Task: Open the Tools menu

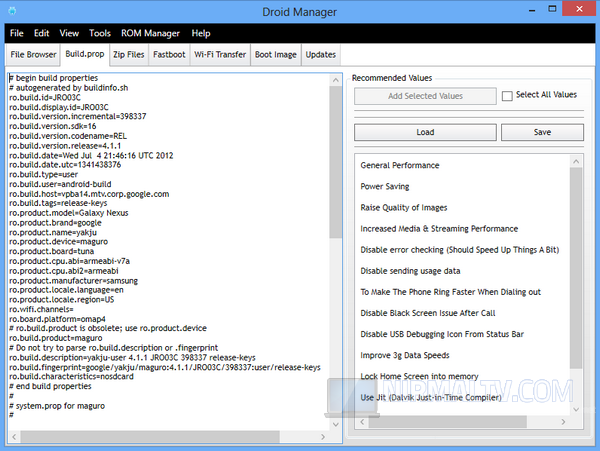Action: (x=100, y=33)
